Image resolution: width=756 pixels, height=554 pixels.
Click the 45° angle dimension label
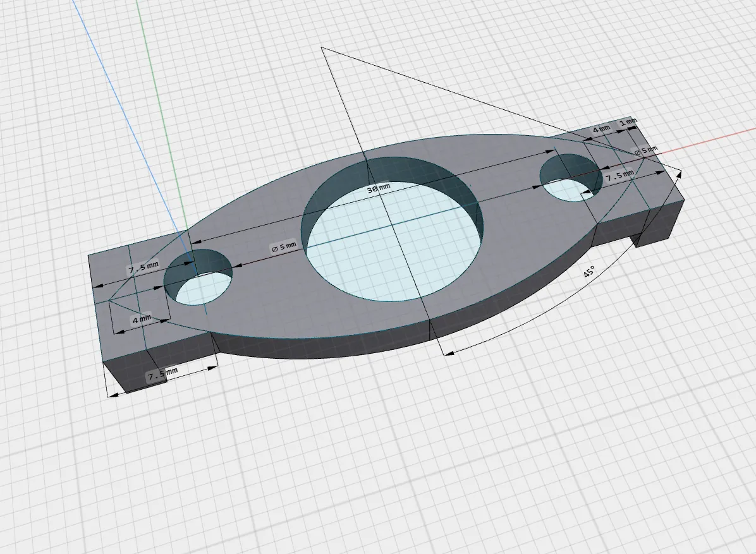click(588, 272)
